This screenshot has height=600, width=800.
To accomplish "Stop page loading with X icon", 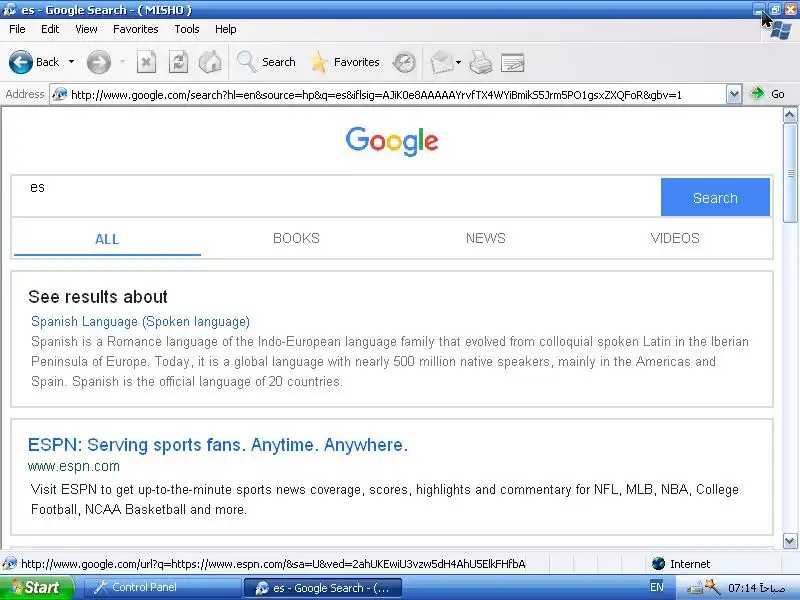I will coord(146,62).
